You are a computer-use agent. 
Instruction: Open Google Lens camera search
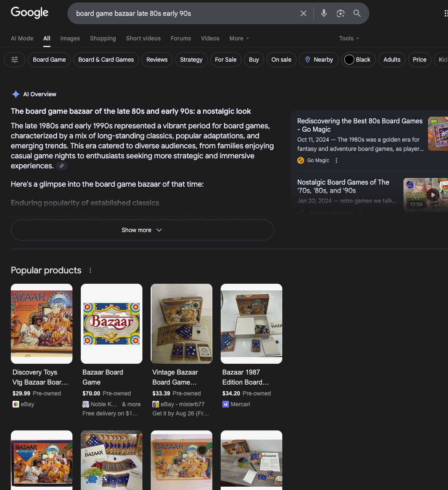coord(341,13)
